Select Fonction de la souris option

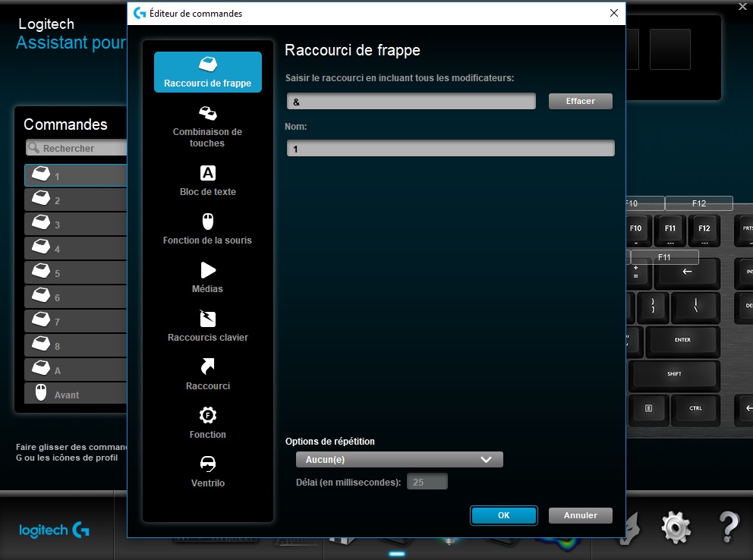coord(207,229)
